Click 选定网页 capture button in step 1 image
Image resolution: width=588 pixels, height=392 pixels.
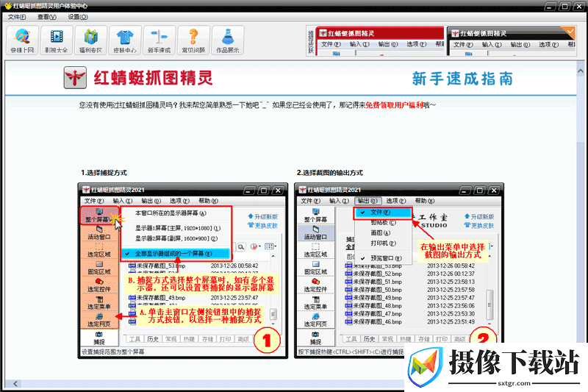99,320
